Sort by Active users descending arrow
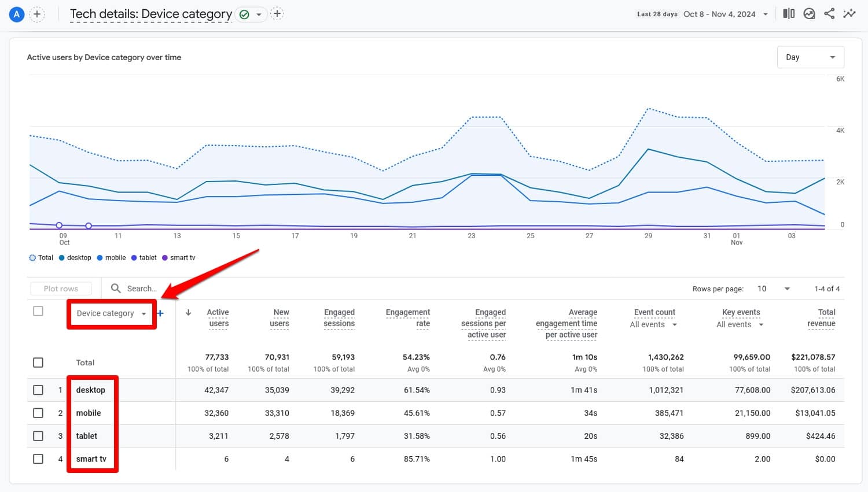 click(188, 312)
